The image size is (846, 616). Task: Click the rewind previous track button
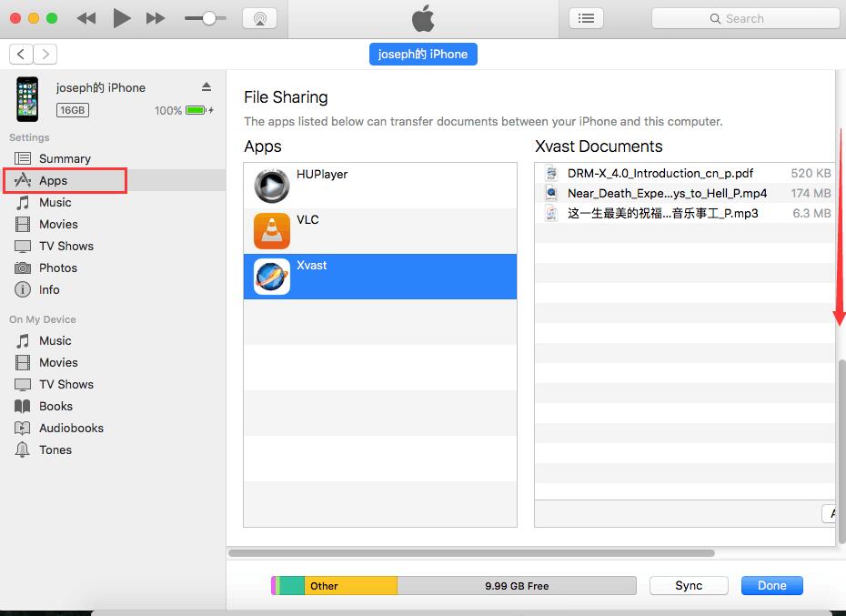(x=86, y=18)
